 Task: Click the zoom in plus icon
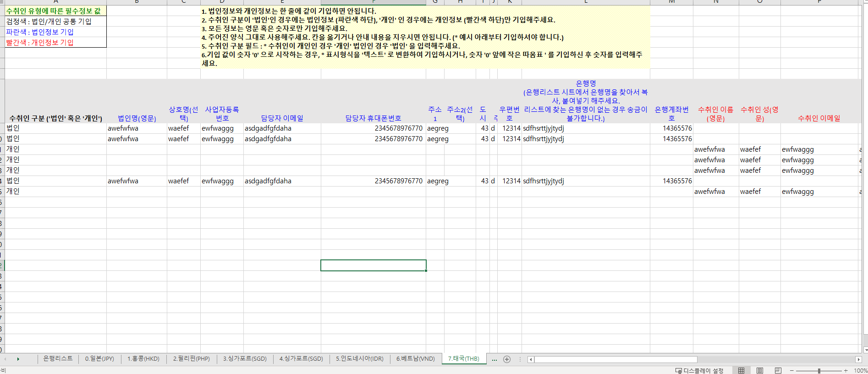coord(846,370)
